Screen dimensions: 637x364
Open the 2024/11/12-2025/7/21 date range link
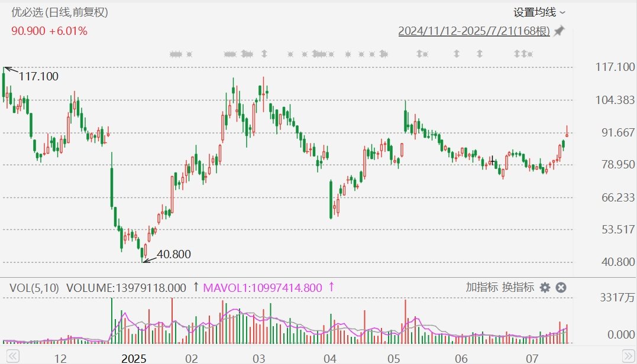click(x=474, y=31)
